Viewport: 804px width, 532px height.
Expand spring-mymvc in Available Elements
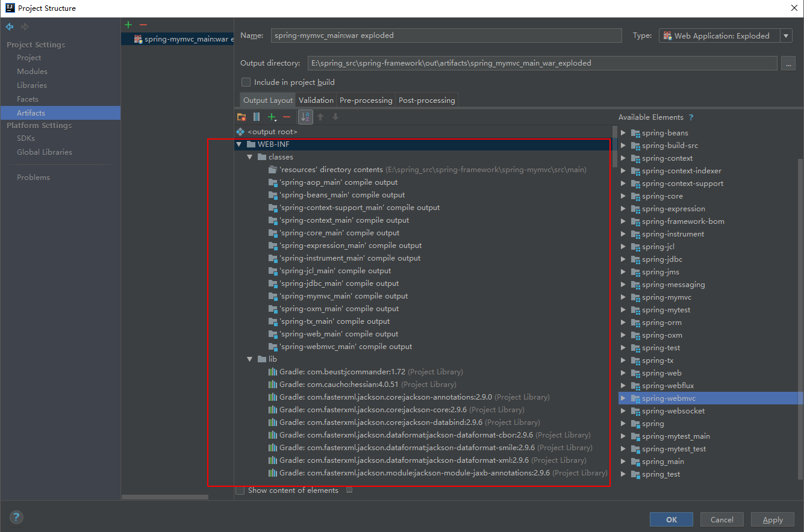[623, 297]
